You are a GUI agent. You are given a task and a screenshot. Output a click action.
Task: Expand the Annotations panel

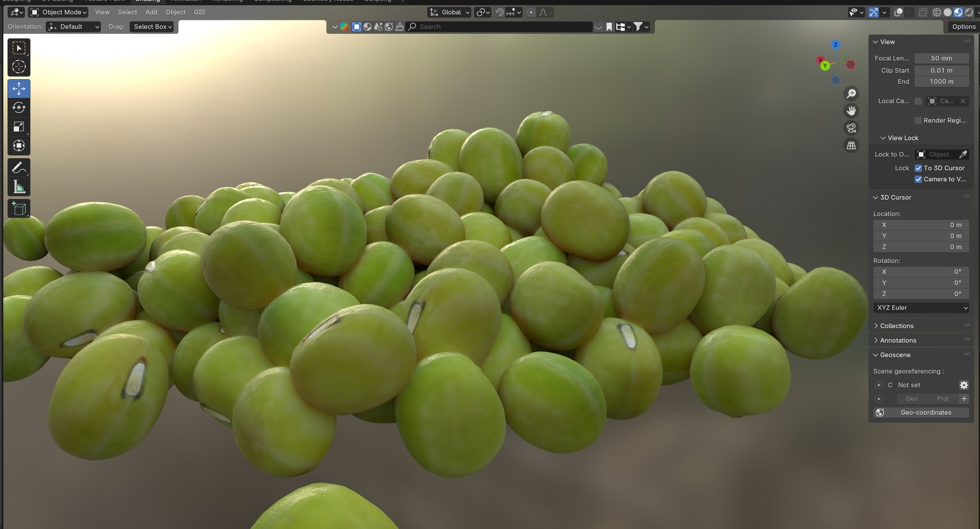(898, 340)
